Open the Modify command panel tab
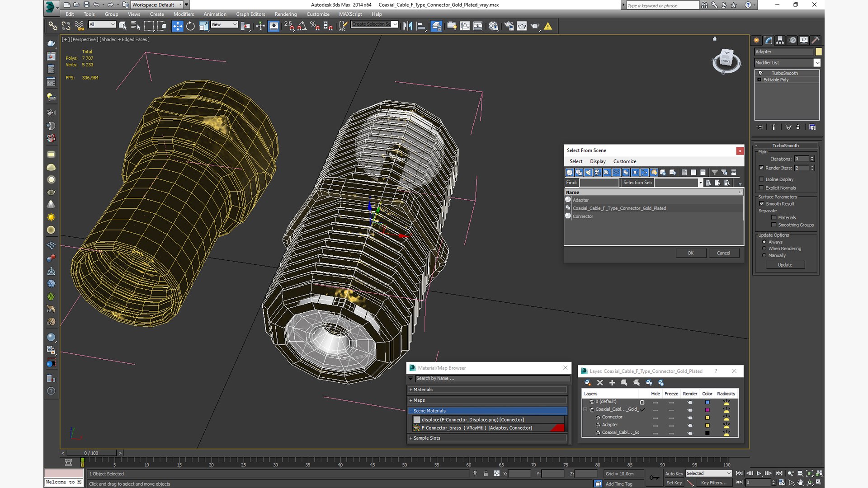The height and width of the screenshot is (488, 868). pos(769,40)
